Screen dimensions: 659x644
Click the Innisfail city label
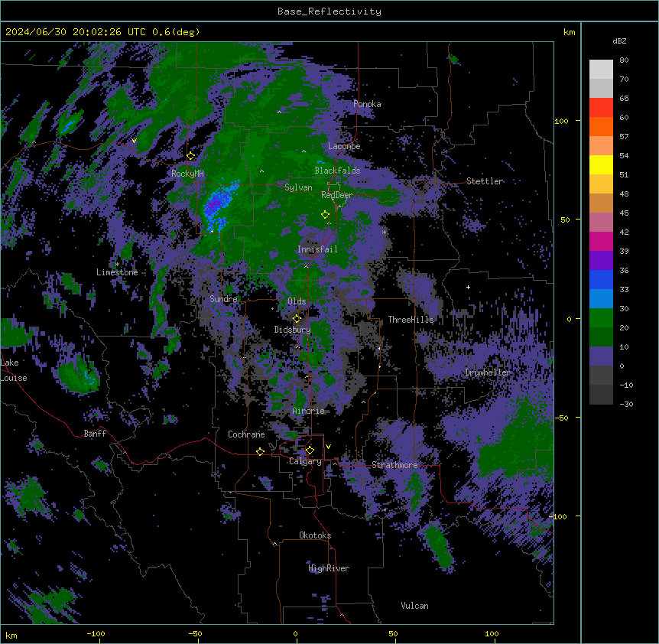(x=317, y=249)
